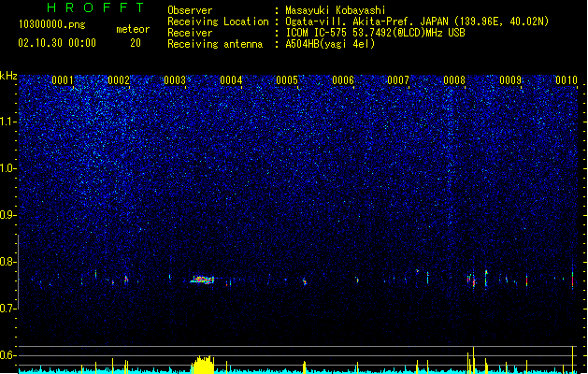Click the time marker 0008
This screenshot has width=588, height=374.
(x=454, y=80)
